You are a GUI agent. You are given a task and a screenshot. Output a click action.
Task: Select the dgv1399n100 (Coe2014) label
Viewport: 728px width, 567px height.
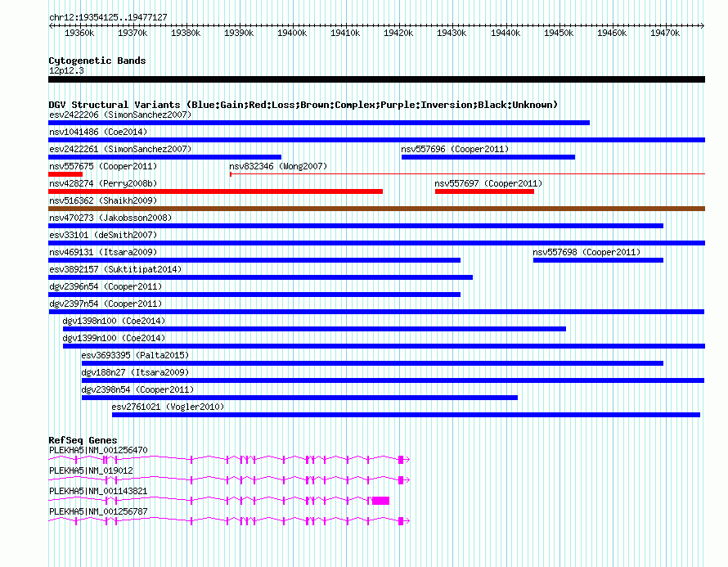coord(114,338)
